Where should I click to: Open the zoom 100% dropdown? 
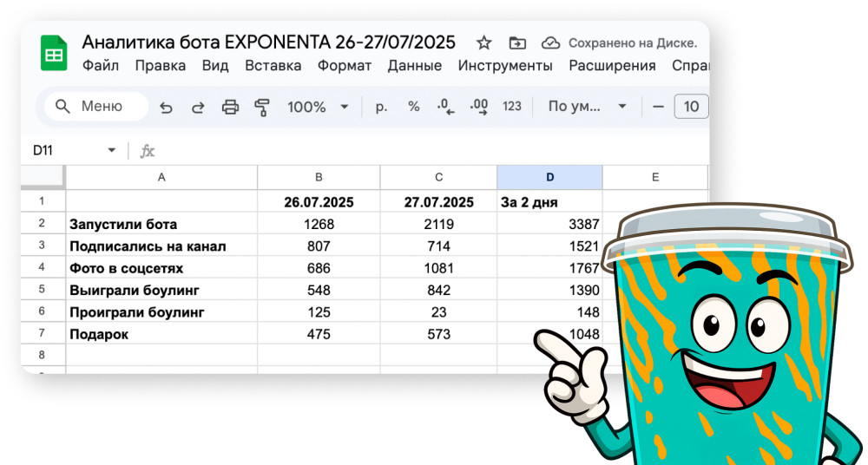pyautogui.click(x=318, y=107)
